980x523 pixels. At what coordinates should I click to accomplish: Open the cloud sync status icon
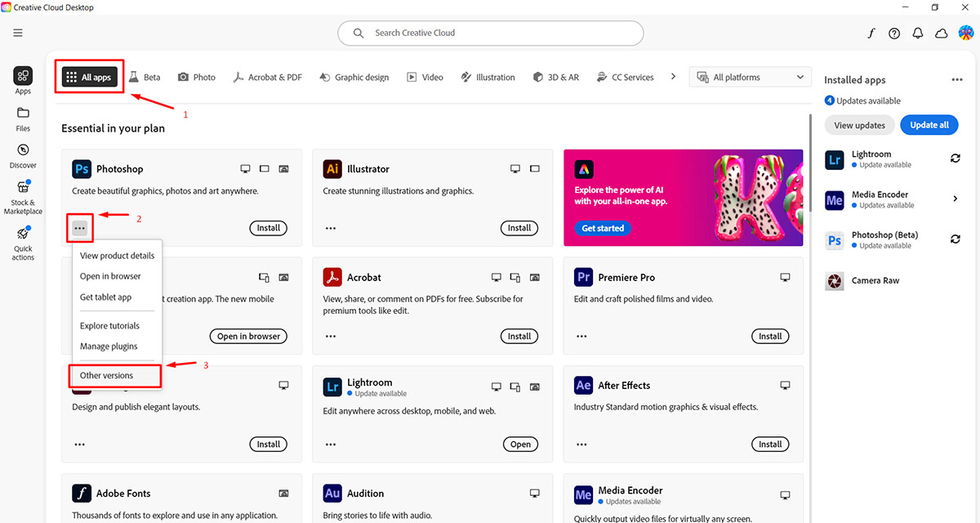pos(942,34)
